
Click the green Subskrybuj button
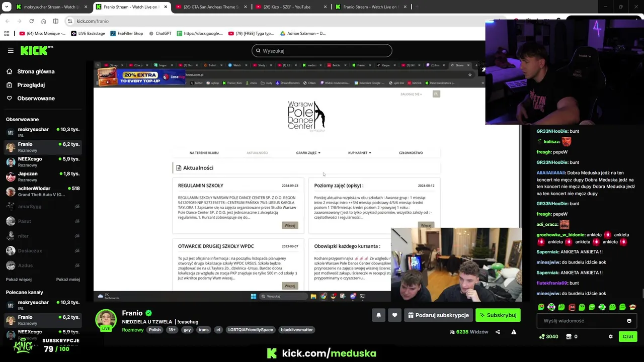(498, 315)
